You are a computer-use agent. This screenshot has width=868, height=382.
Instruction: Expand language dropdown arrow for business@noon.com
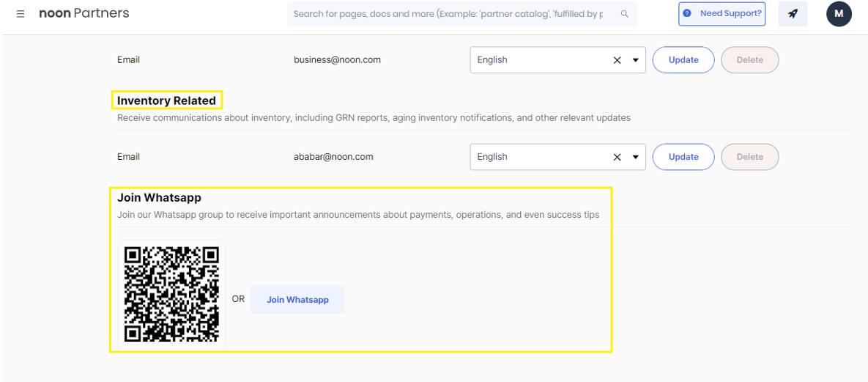636,60
